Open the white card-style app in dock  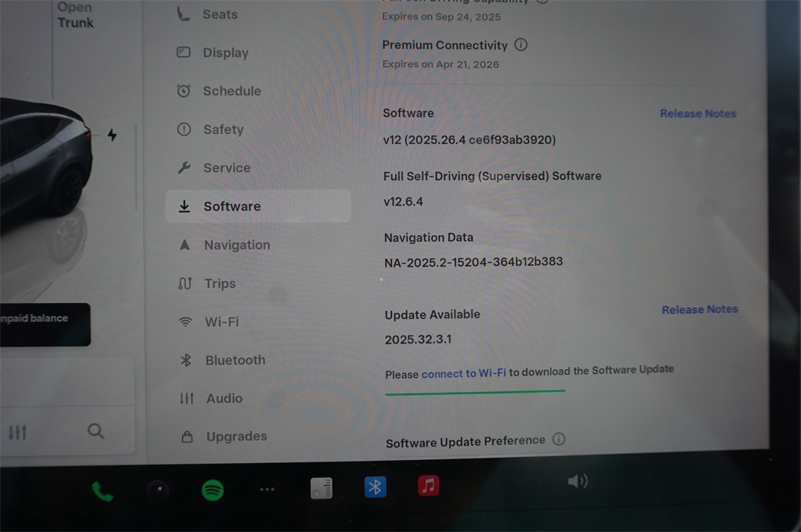click(321, 488)
